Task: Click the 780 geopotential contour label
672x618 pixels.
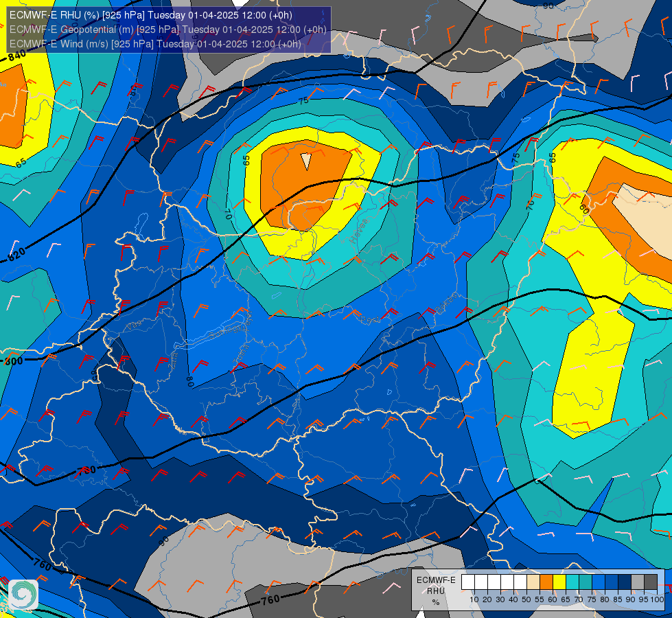Action: [86, 471]
